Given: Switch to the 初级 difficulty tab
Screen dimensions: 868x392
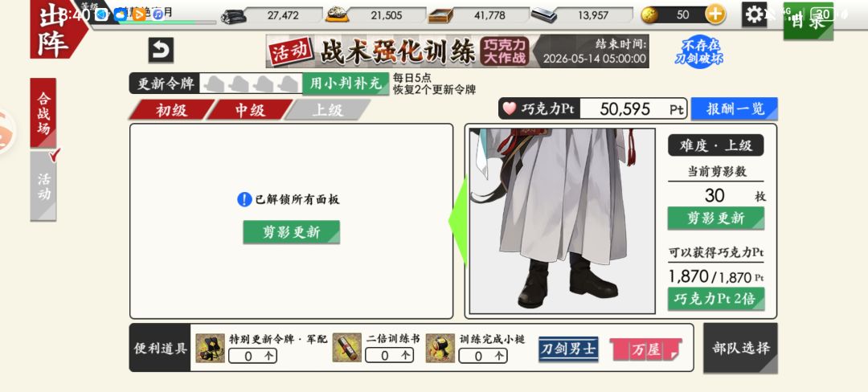Looking at the screenshot, I should (171, 110).
